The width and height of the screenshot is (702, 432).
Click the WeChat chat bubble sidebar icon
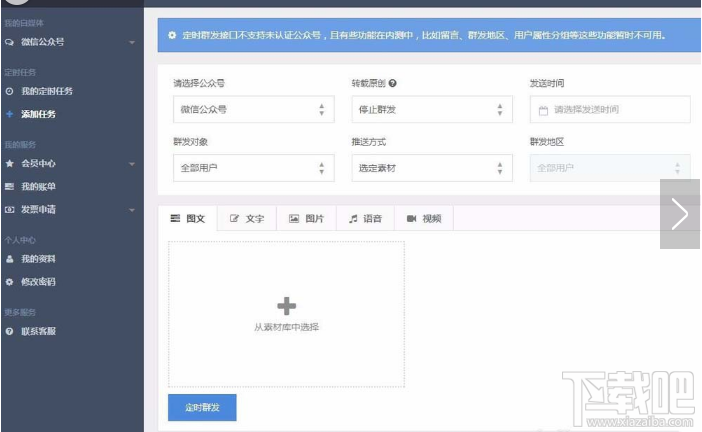coord(9,42)
